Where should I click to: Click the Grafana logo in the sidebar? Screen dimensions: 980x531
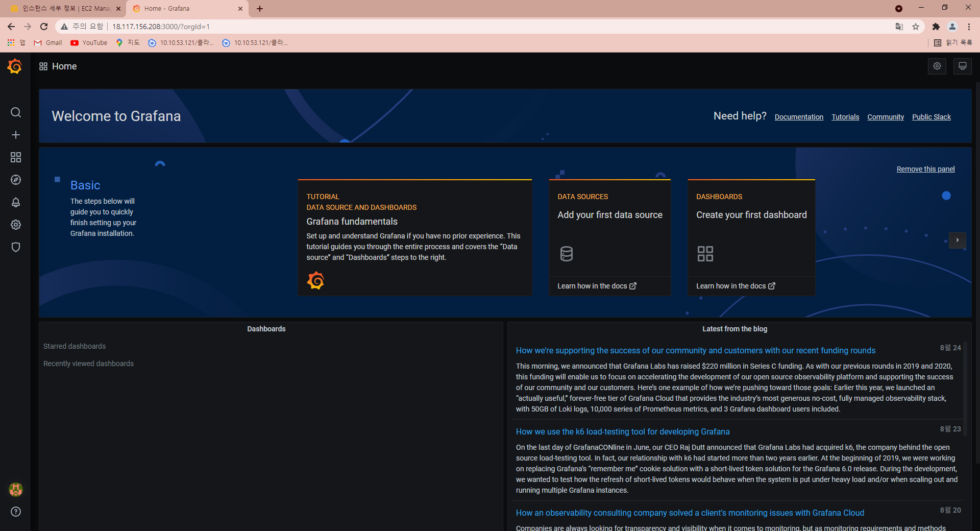coord(15,66)
